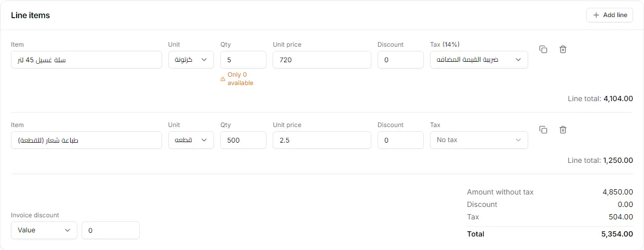Image resolution: width=644 pixels, height=250 pixels.
Task: Click the 'Only 0 available' warning text
Action: (240, 79)
